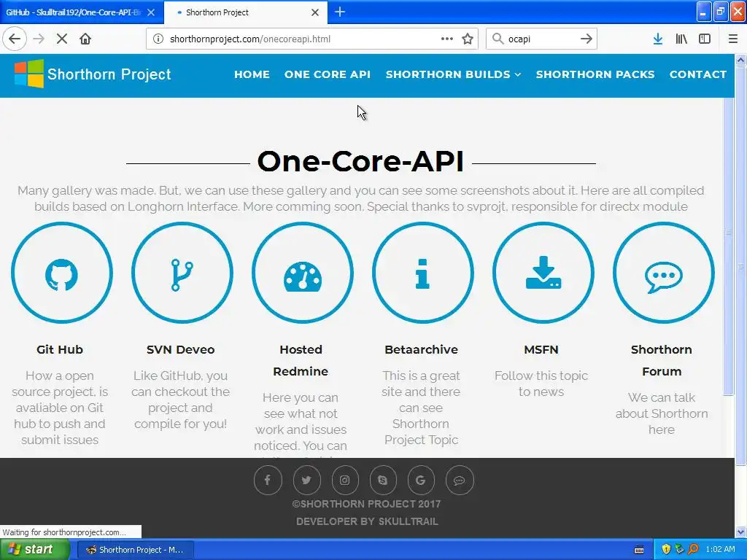
Task: Close the Shorthorn Project tab
Action: 315,12
